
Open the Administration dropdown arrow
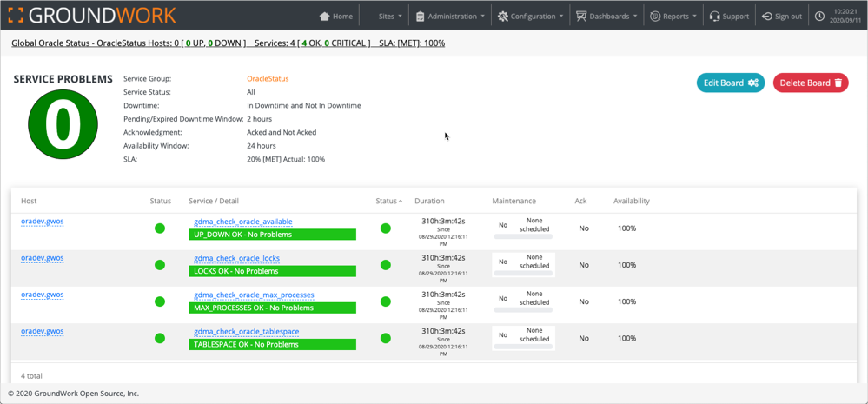(x=483, y=16)
